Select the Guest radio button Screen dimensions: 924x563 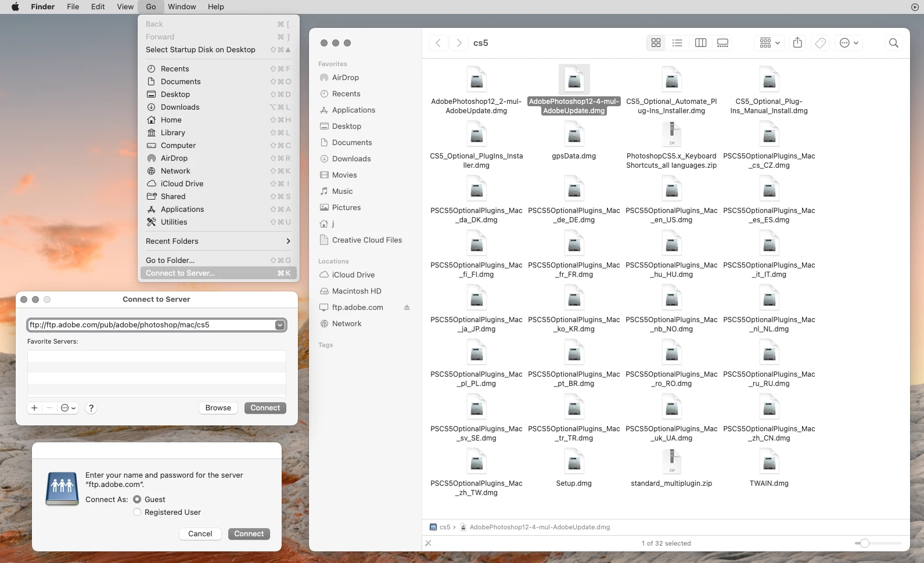(x=137, y=499)
